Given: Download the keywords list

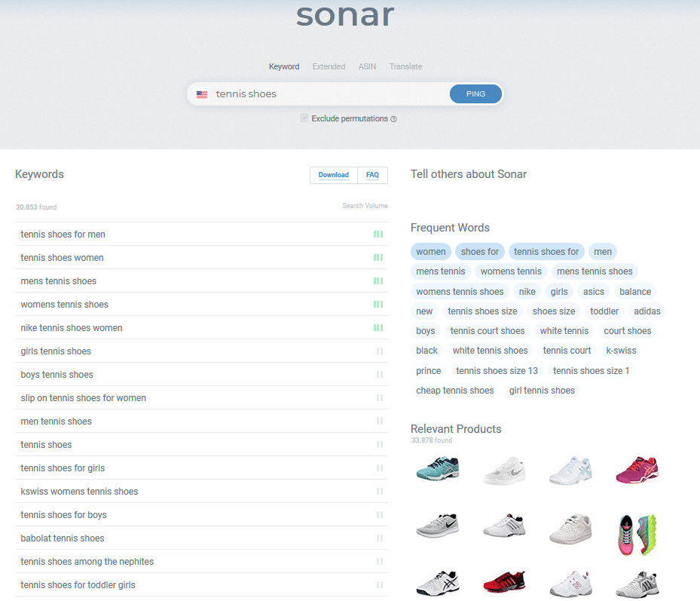Looking at the screenshot, I should click(333, 175).
